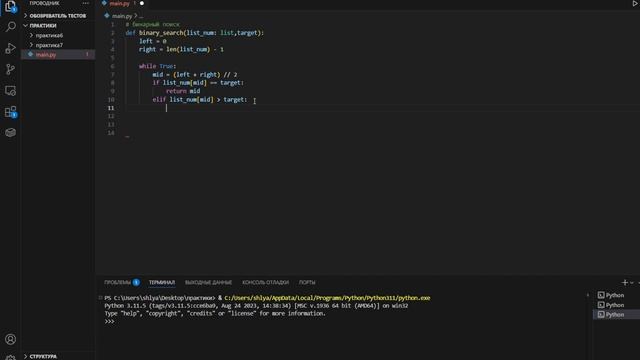This screenshot has height=360, width=640.
Task: Open Run and Debug view icon
Action: point(10,48)
